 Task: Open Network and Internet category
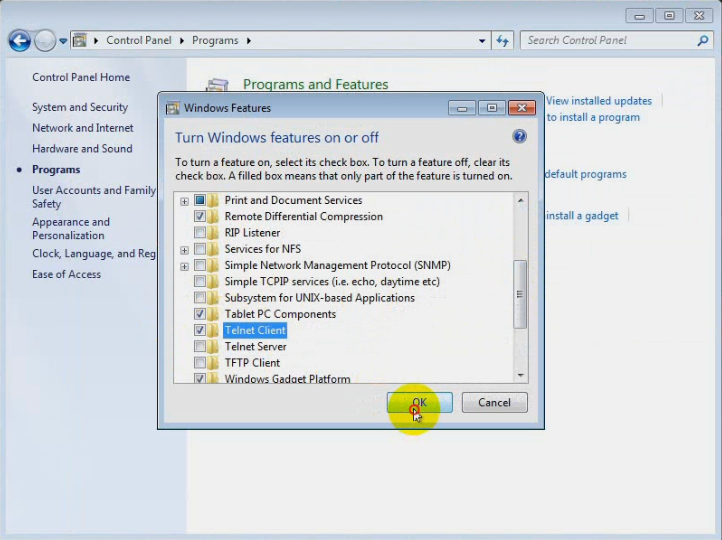[x=83, y=128]
